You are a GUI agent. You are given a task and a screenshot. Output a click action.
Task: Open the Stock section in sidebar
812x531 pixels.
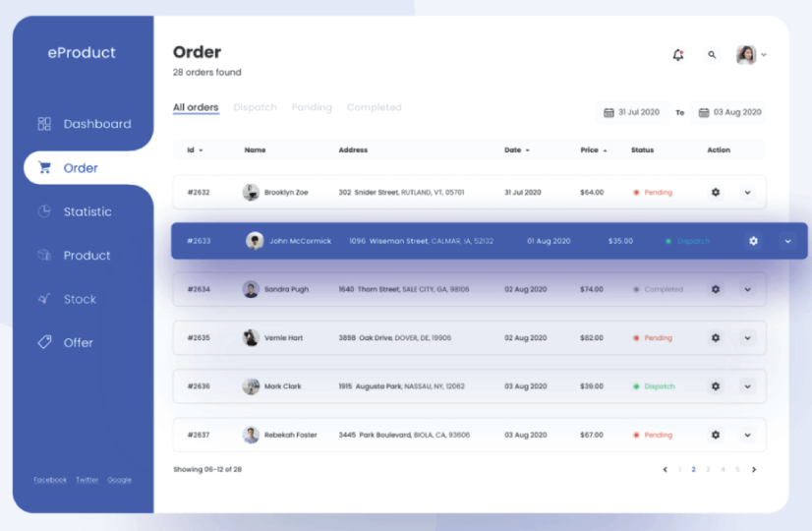[81, 299]
